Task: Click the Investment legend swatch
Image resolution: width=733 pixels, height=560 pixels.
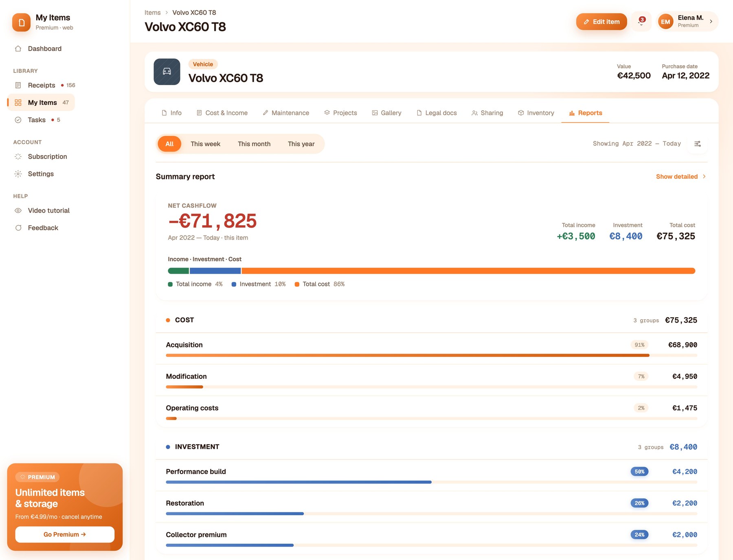Action: [234, 284]
